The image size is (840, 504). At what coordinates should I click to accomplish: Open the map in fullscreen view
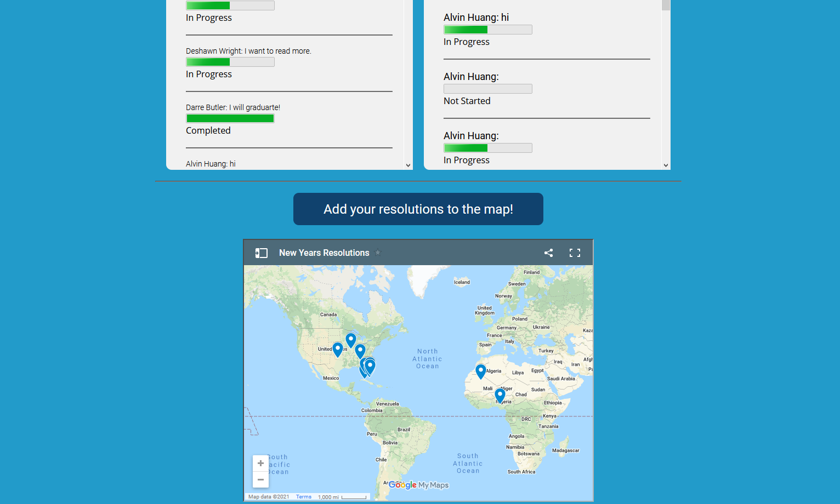point(575,253)
